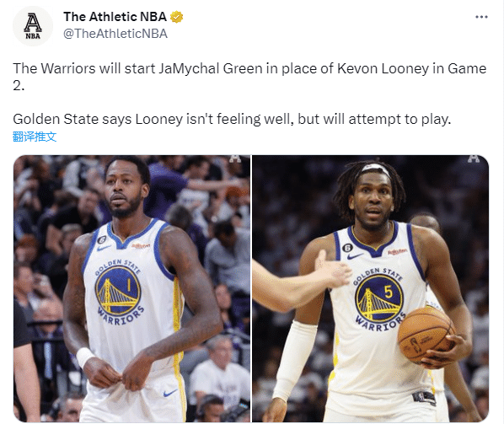
Task: Click the white headband in right photo
Action: point(375,169)
